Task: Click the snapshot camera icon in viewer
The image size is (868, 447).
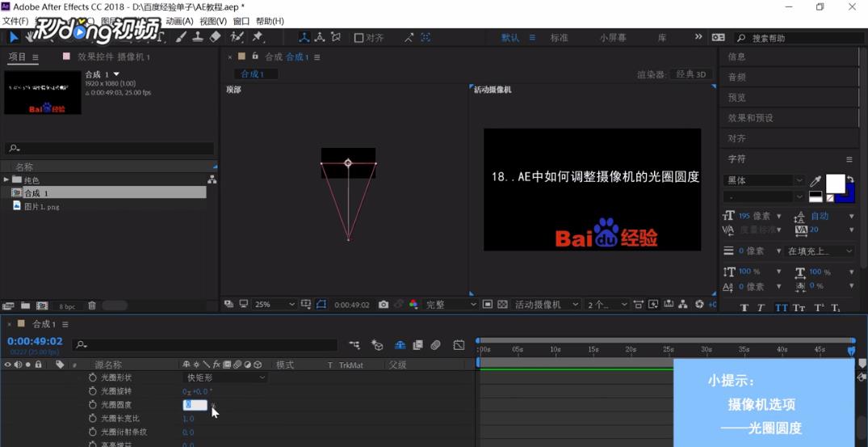Action: coord(383,305)
